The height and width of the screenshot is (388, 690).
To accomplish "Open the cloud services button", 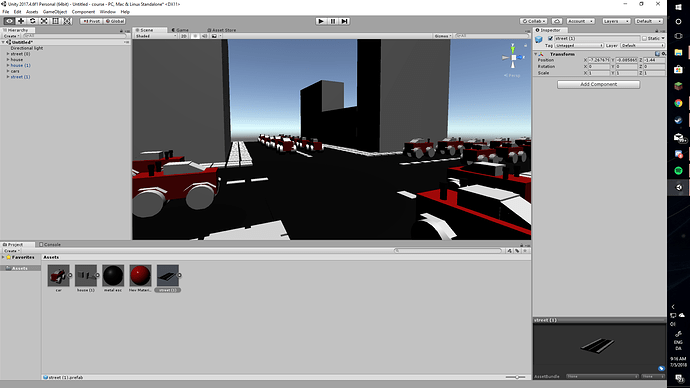I will [x=557, y=21].
